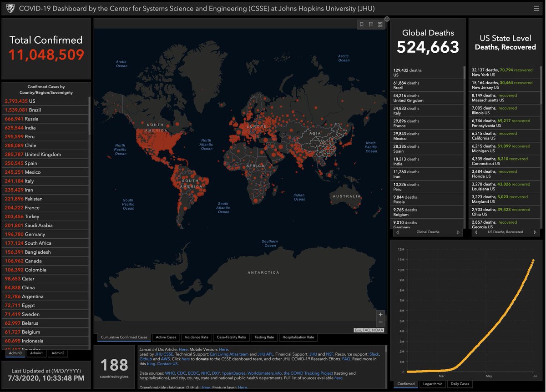The image size is (546, 392).
Task: Expand the map to full screen
Action: (x=387, y=19)
